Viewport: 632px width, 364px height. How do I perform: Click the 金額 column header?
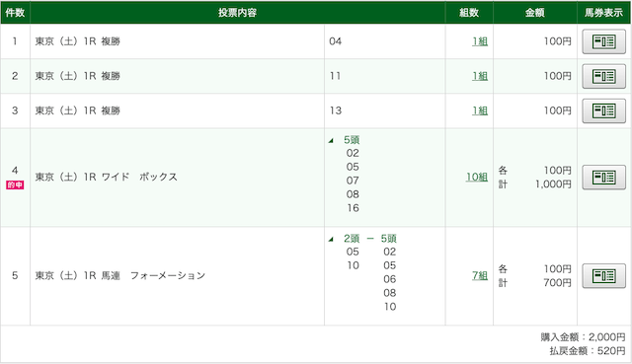click(x=535, y=13)
